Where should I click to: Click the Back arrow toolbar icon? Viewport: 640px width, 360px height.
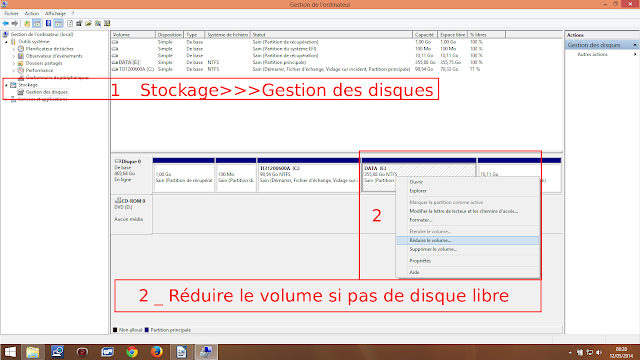click(x=6, y=24)
